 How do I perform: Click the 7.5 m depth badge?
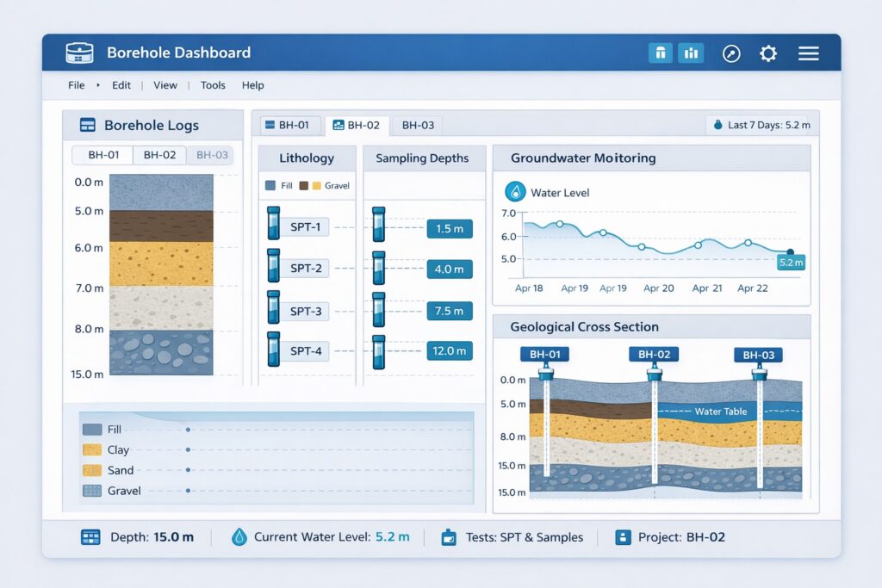click(x=450, y=311)
